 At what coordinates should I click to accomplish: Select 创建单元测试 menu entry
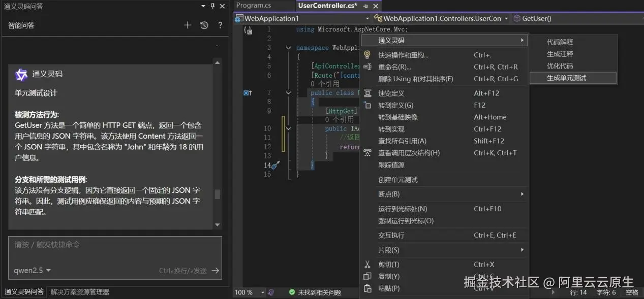(444, 180)
